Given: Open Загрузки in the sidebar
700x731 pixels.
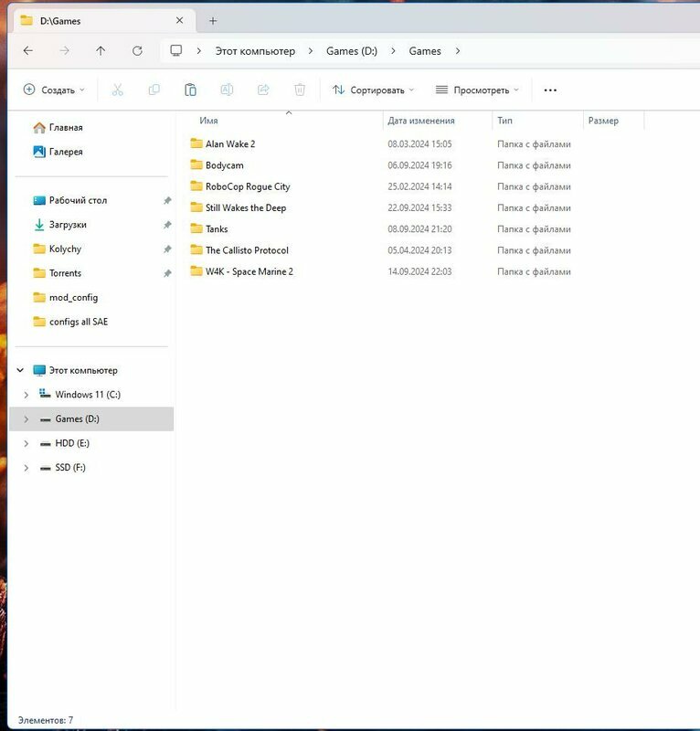Looking at the screenshot, I should [x=68, y=225].
